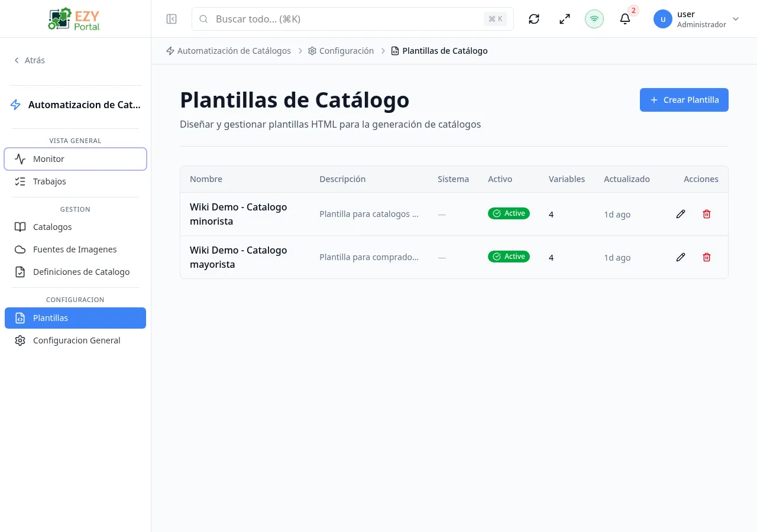Click '1d ago' in Catalogo minorista row

coord(617,215)
